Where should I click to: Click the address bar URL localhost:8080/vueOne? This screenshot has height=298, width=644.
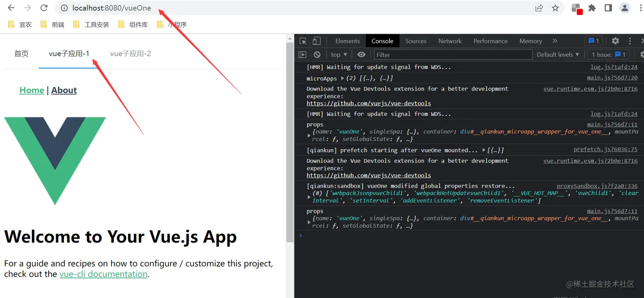click(x=112, y=8)
